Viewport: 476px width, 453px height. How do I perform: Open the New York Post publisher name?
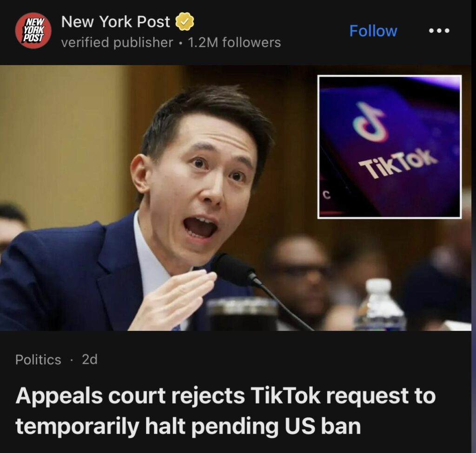[116, 21]
